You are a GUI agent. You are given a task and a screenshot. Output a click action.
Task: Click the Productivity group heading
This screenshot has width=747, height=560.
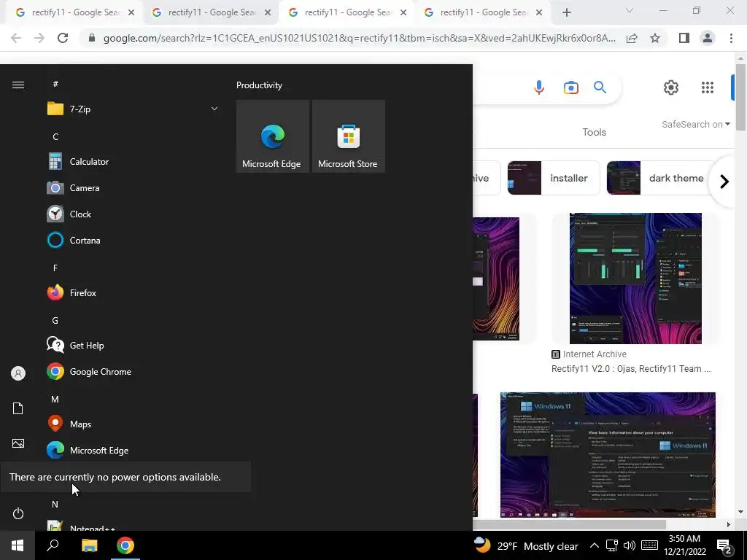259,85
